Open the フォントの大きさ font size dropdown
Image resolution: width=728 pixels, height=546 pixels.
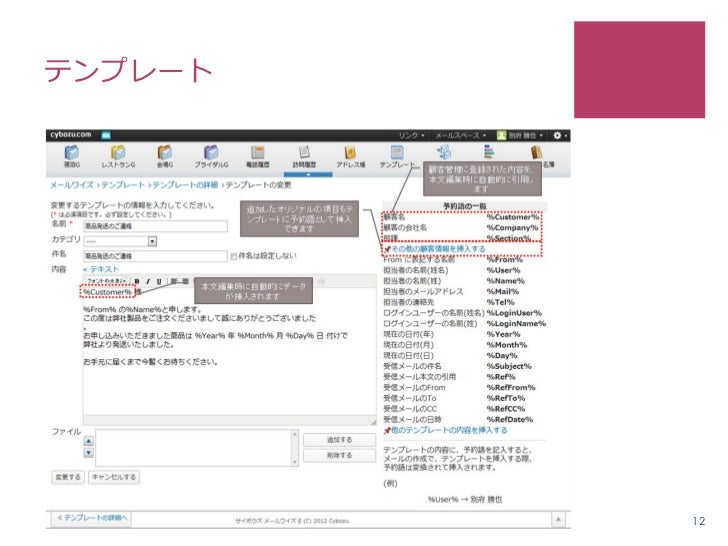click(106, 281)
